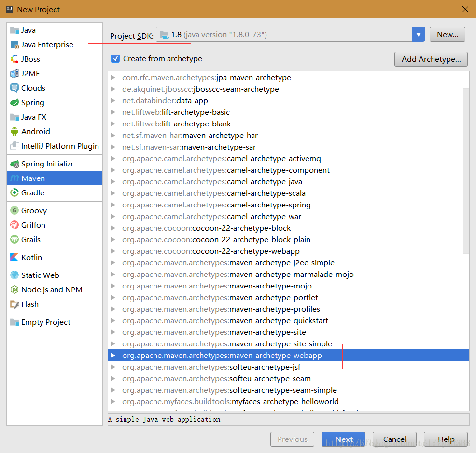Click the IntelliJ logo in title bar

coord(9,9)
